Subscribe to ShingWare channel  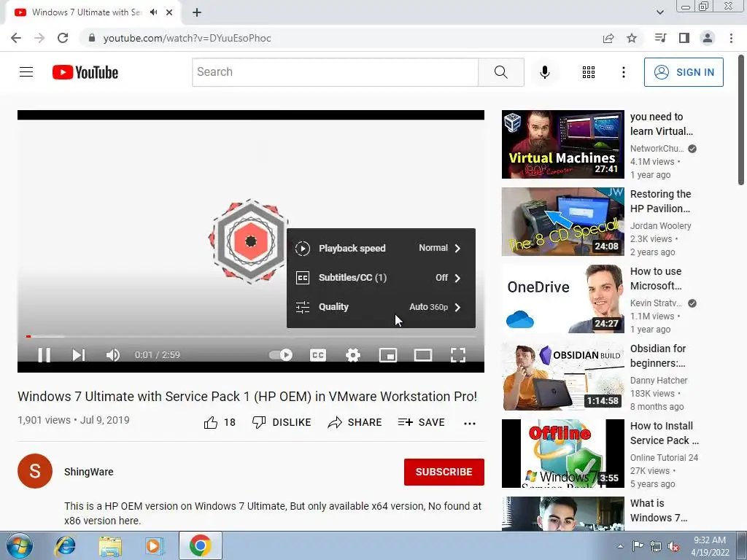click(444, 472)
